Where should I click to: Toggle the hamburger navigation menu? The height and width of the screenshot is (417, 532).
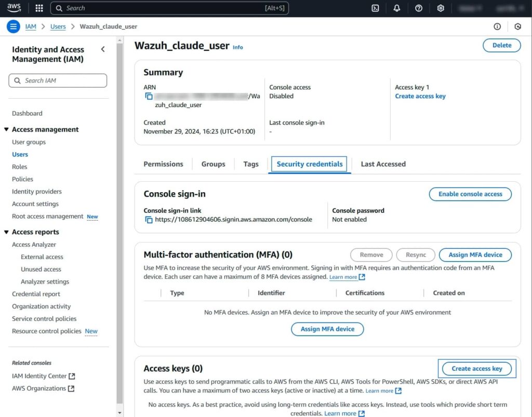click(14, 26)
